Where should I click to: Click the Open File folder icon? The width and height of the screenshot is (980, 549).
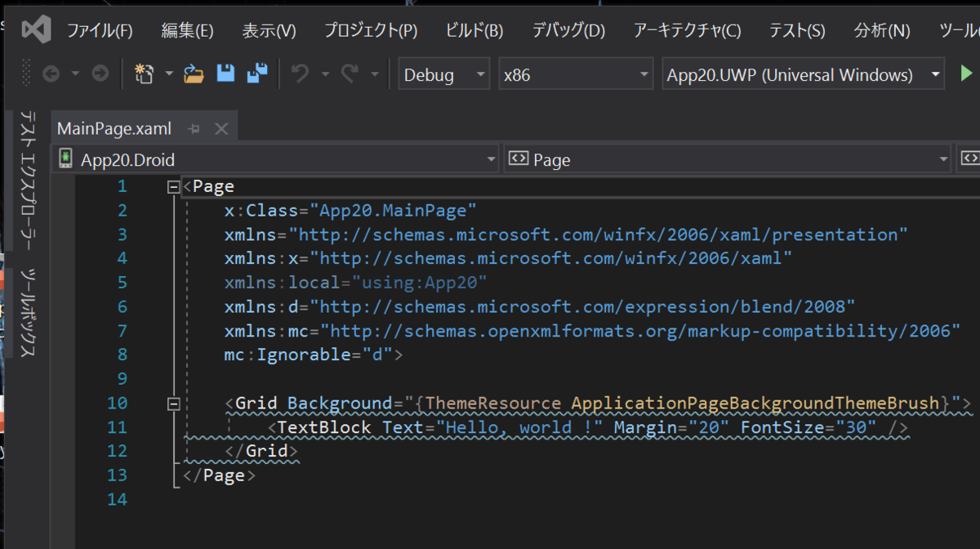tap(194, 74)
